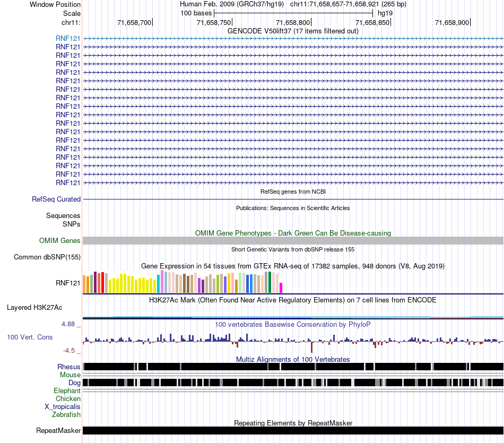This screenshot has width=504, height=443.
Task: Click the "Dog" species label
Action: (74, 383)
